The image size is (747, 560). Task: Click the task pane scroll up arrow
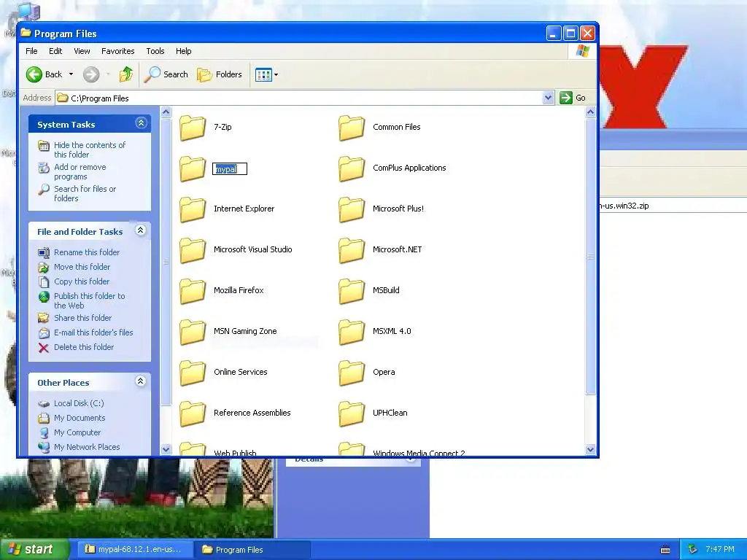166,112
